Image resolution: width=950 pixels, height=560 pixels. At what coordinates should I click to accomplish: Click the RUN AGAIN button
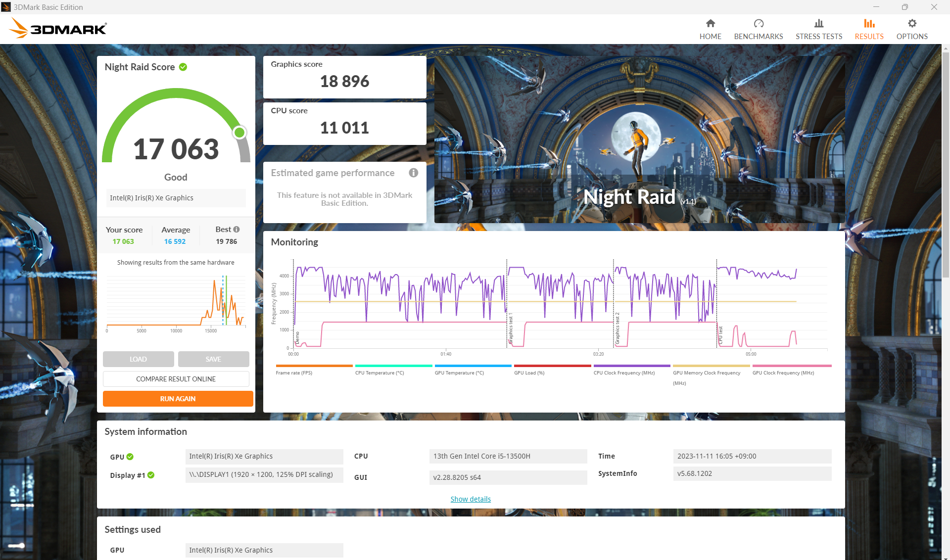tap(178, 399)
